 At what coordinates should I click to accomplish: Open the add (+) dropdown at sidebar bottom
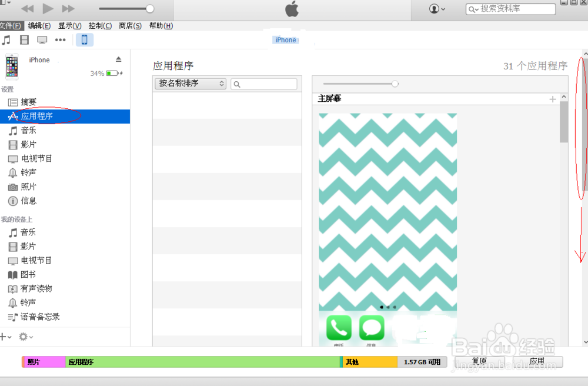click(x=6, y=337)
